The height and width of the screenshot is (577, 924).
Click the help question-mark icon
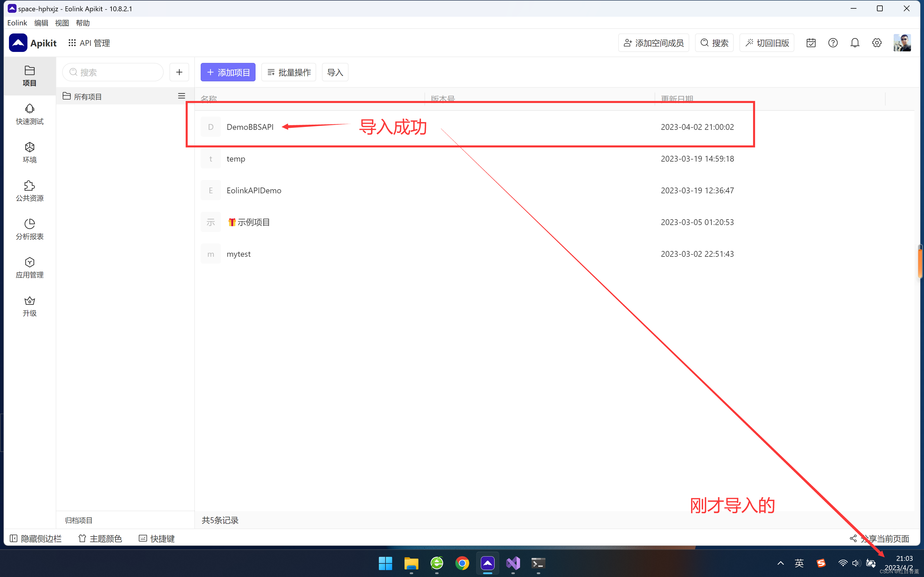833,43
